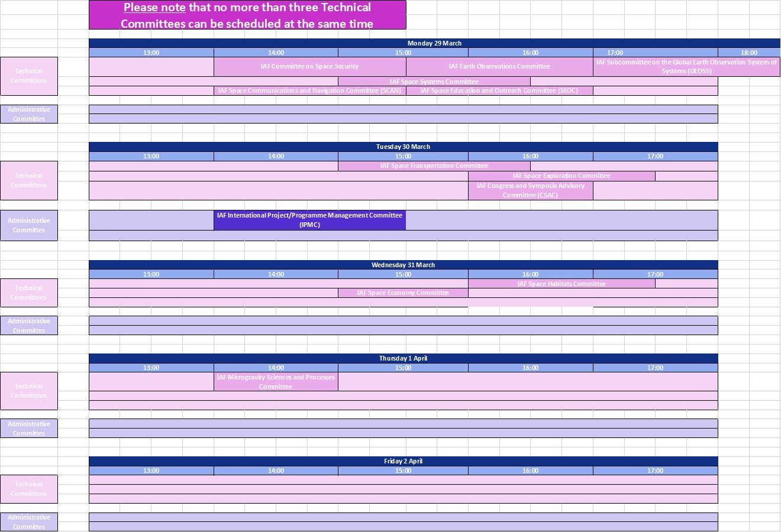Select the Space Communications and Navigation (SCAN) block
The width and height of the screenshot is (781, 532).
tap(310, 90)
